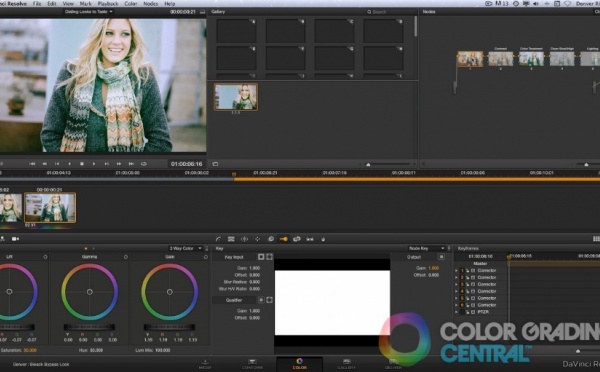Image resolution: width=600 pixels, height=372 pixels.
Task: Open the Playback menu
Action: click(x=108, y=3)
